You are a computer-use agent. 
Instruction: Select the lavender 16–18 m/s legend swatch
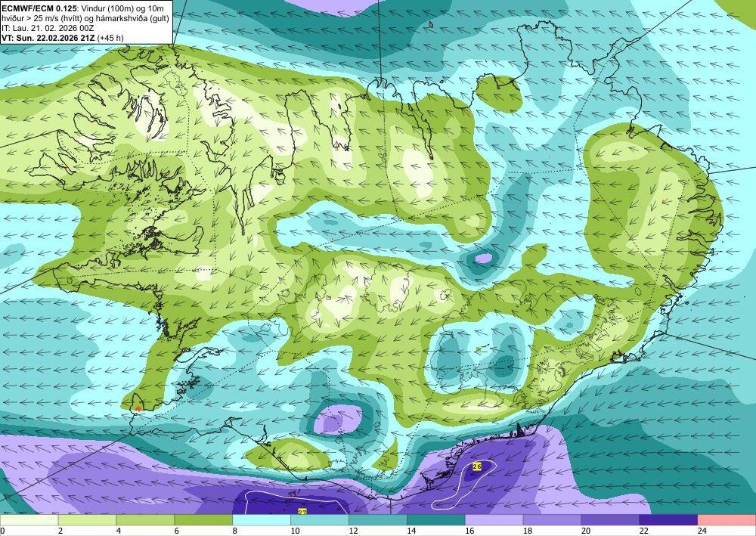494,520
